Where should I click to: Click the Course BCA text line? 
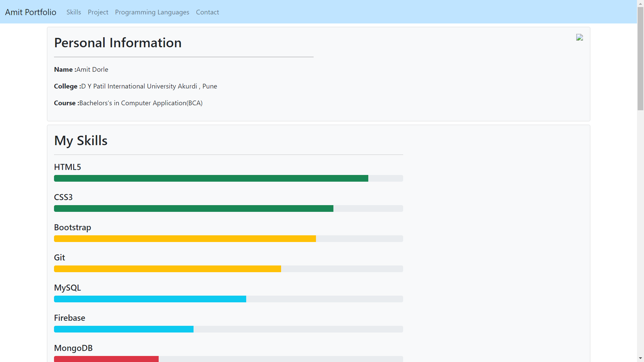[128, 103]
